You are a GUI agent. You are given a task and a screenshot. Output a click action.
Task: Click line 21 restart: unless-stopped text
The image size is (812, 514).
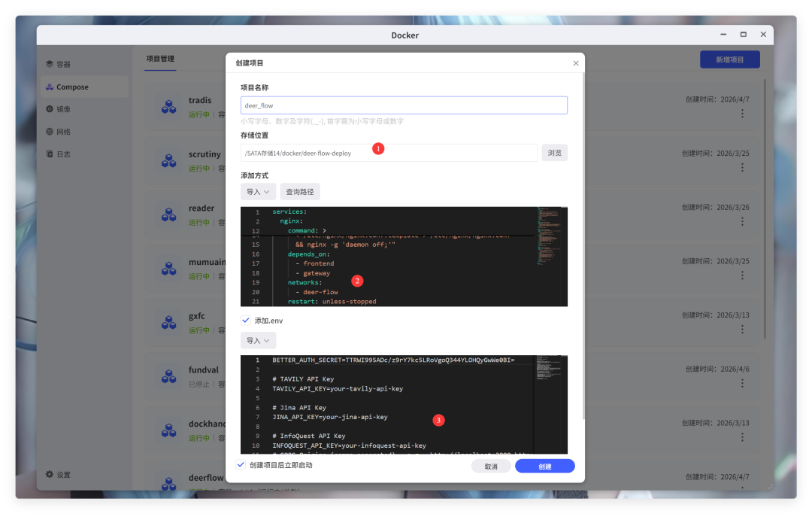(332, 302)
